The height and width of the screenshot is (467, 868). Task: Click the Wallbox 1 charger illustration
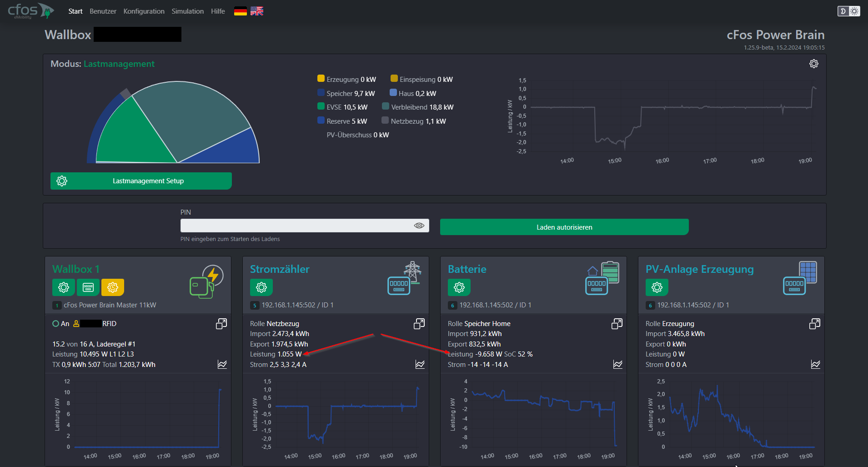point(206,281)
